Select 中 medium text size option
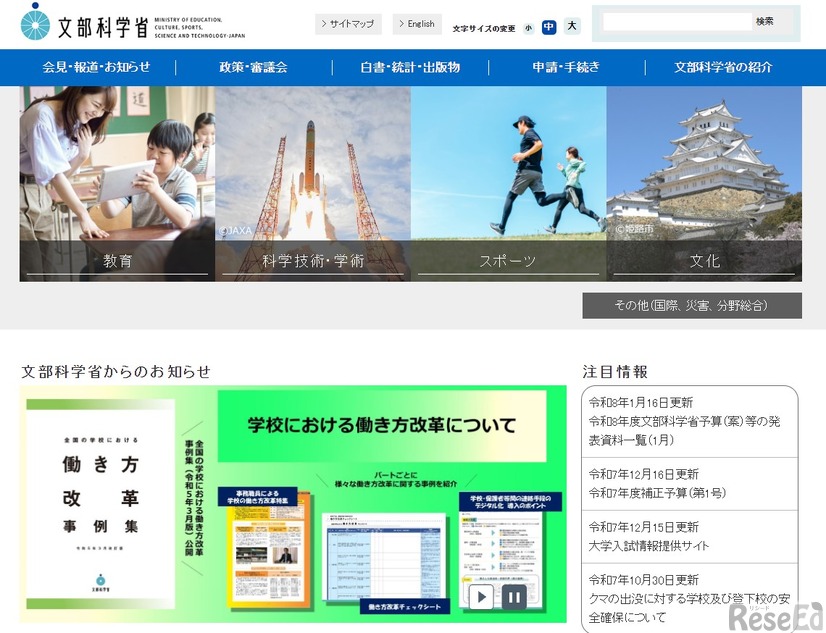Screen dimensions: 826x633 [x=549, y=27]
